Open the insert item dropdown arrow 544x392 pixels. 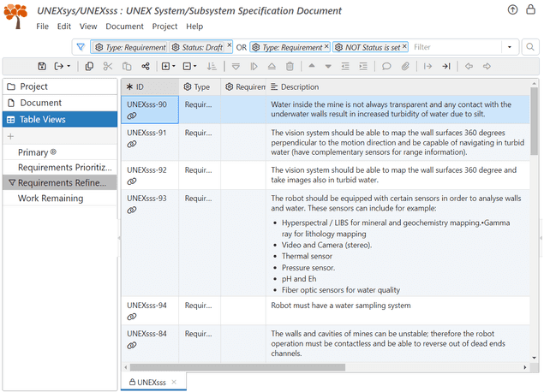click(x=174, y=66)
